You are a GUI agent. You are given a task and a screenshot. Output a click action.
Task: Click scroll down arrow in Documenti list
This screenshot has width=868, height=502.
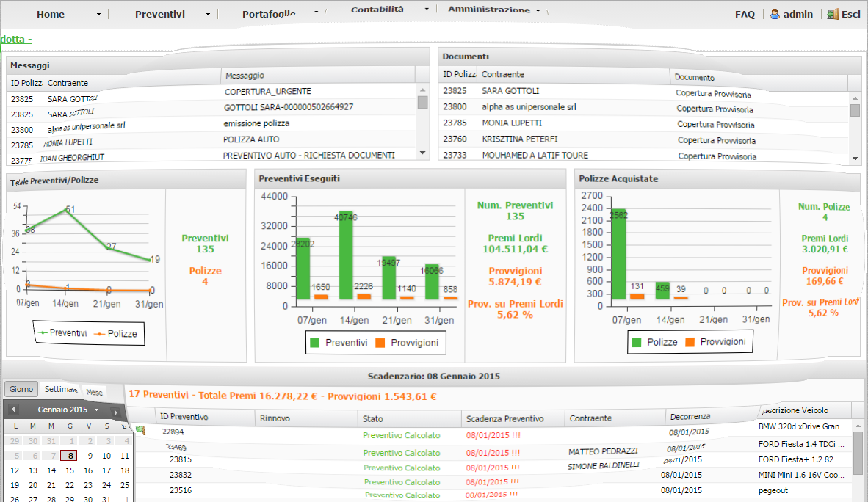[x=855, y=158]
